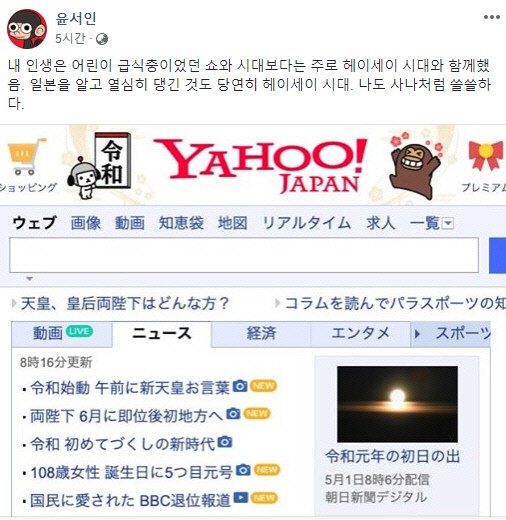Click the 令和 calendar mascot icon
506x520 pixels.
tap(99, 165)
